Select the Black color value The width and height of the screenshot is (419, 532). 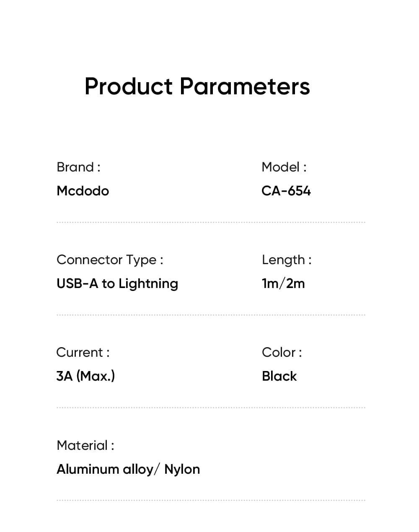pos(279,376)
